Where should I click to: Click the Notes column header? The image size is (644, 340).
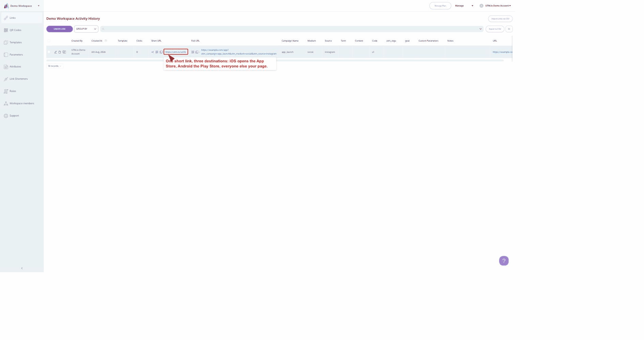450,41
